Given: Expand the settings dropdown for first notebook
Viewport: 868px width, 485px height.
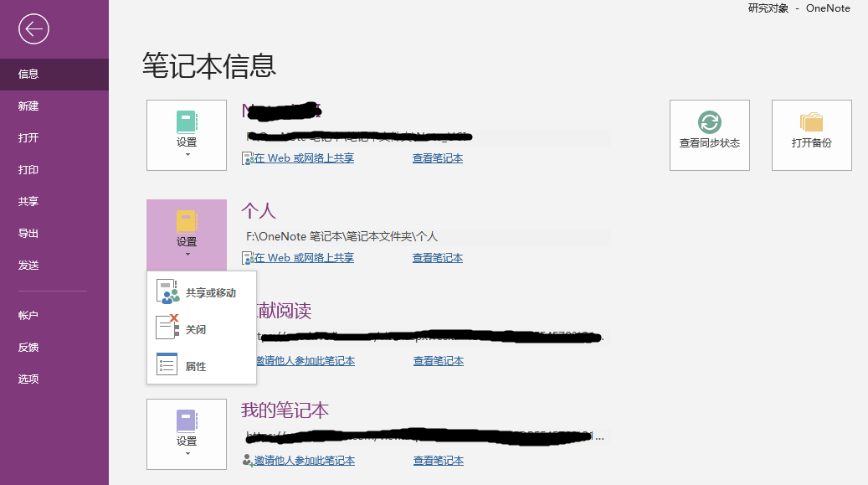Looking at the screenshot, I should point(187,155).
